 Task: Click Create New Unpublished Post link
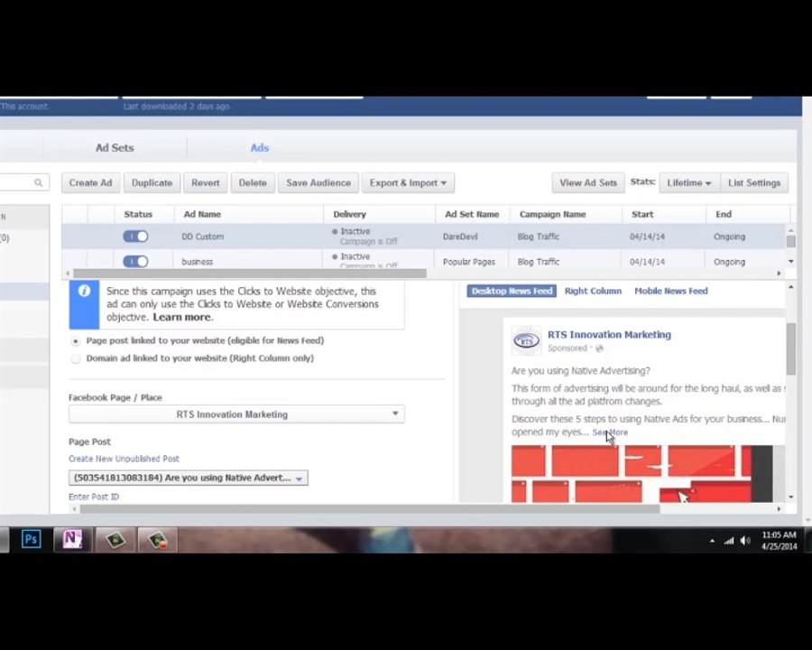coord(124,459)
